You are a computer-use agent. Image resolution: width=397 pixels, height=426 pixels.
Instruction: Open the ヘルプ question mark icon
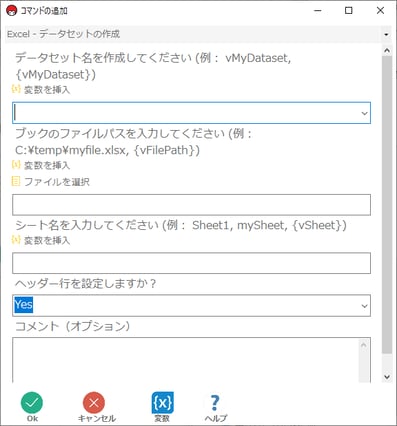[215, 403]
